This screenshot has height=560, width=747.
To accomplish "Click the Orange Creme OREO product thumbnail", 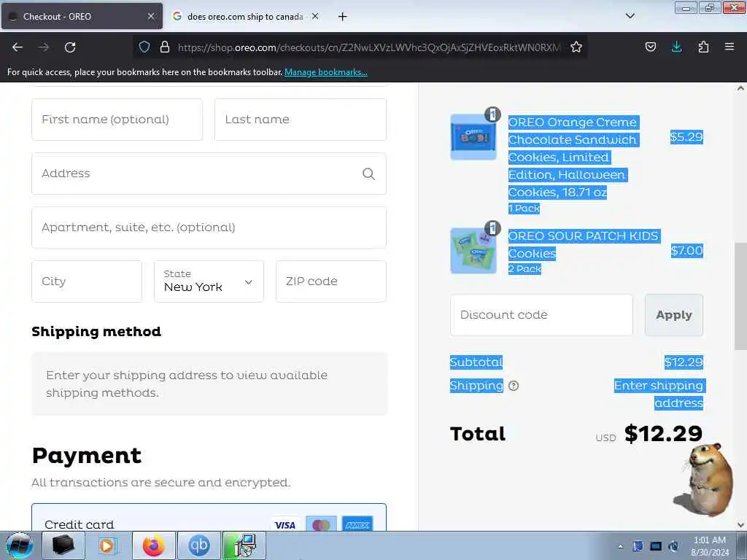I will pyautogui.click(x=473, y=137).
